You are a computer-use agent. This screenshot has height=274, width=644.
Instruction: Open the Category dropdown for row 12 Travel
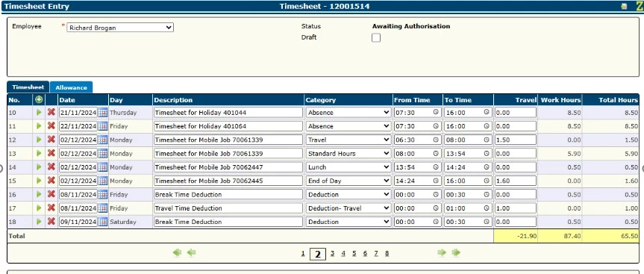(348, 140)
